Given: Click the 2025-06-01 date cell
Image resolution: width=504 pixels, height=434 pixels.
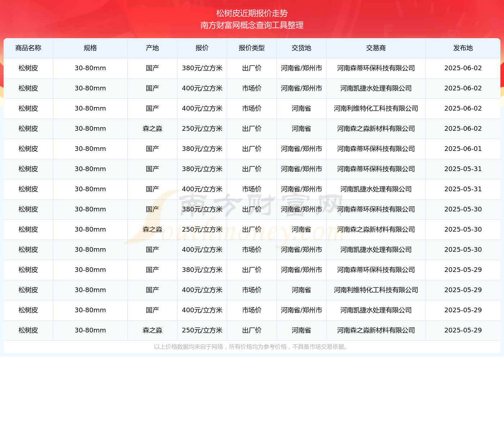Looking at the screenshot, I should tap(463, 149).
